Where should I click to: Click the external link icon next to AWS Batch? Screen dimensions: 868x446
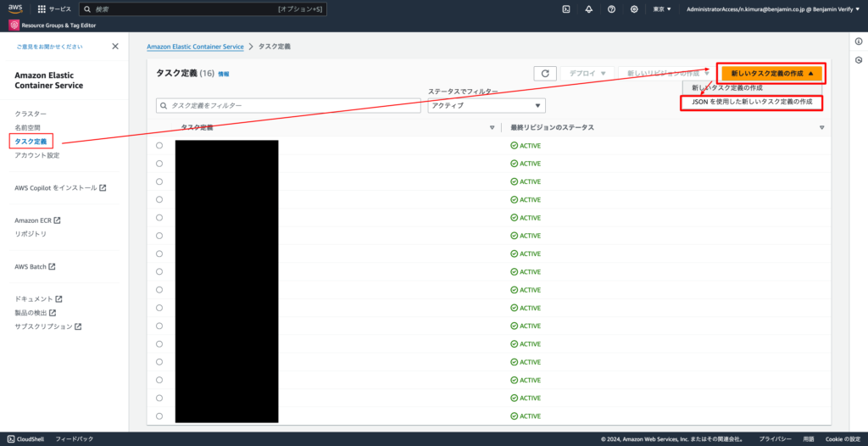pos(52,266)
